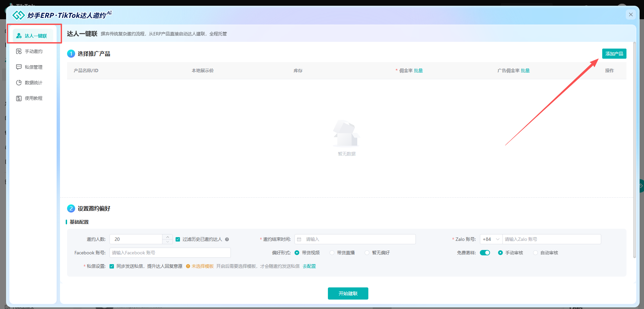The image size is (644, 309).
Task: Select 自动审核 radio button
Action: [535, 253]
